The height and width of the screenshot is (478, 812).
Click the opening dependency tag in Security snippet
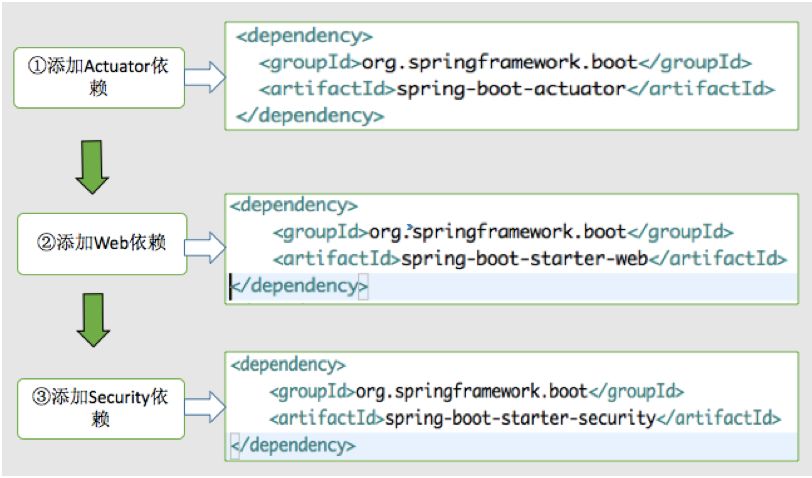(x=288, y=365)
